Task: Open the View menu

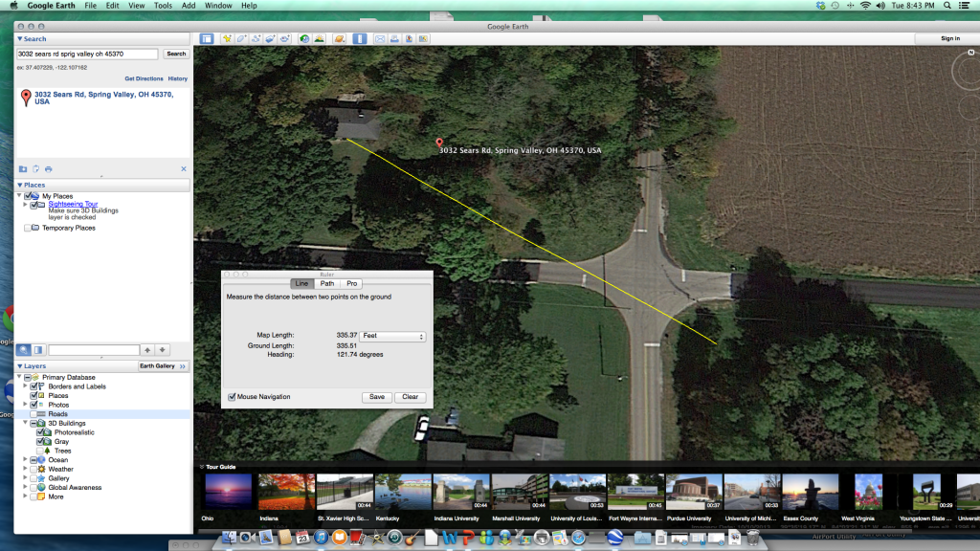Action: (136, 6)
